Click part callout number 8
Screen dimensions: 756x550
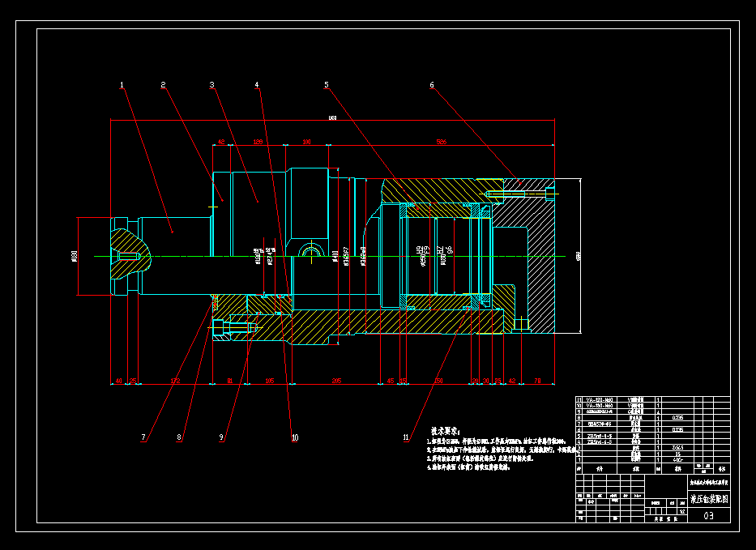[x=179, y=437]
